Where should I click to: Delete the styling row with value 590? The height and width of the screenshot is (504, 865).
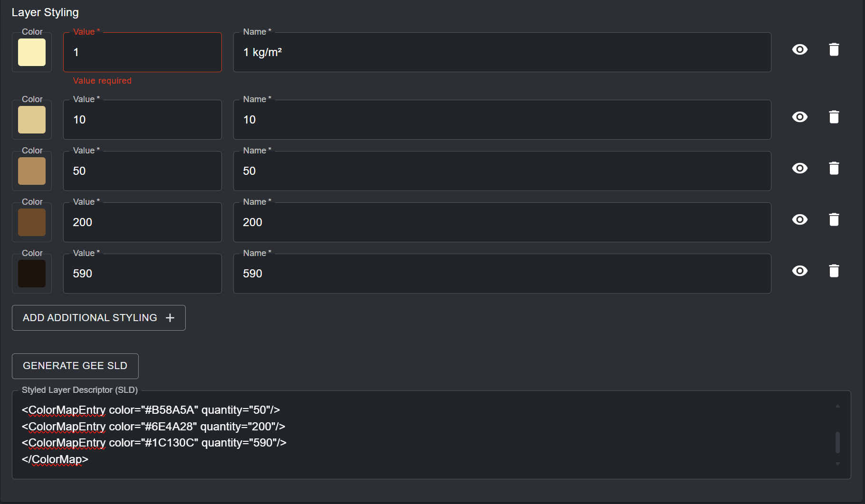pyautogui.click(x=834, y=271)
